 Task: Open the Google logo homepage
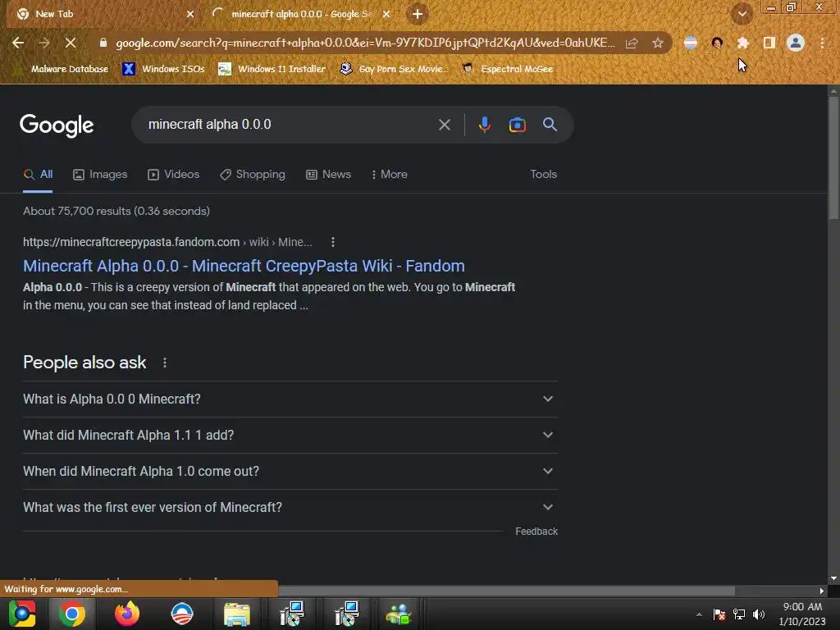57,126
